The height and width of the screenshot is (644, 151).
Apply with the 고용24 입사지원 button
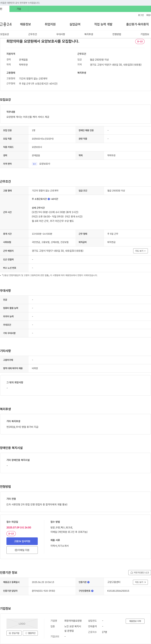(x=22, y=541)
